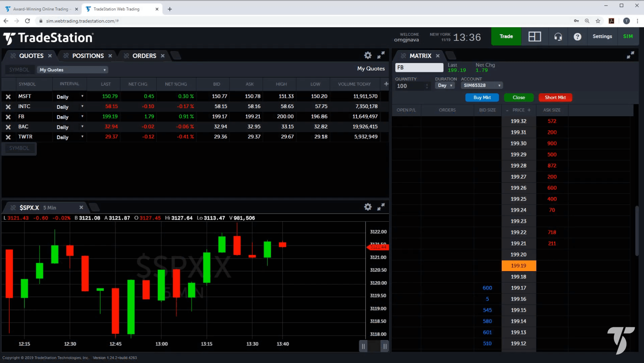Screen dimensions: 644x363
Task: Click the chart range slider handle
Action: pos(363,346)
